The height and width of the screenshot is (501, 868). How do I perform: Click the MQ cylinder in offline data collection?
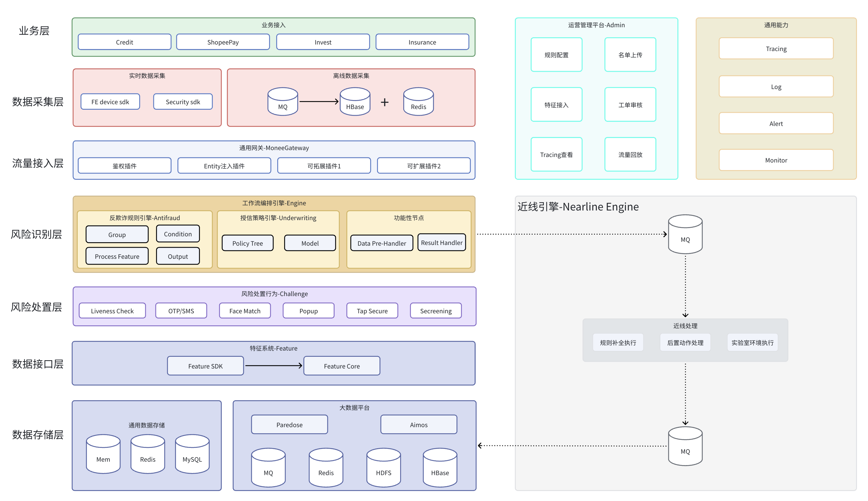[x=282, y=101]
